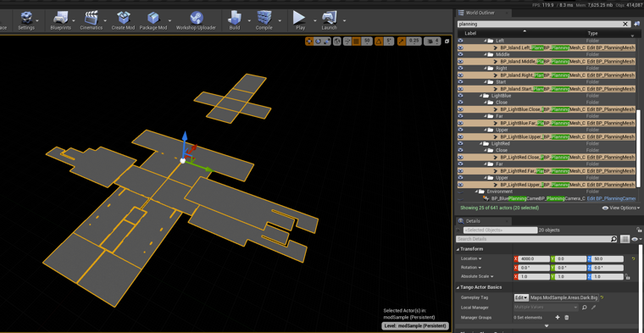Screen dimensions: 644x333
Task: Open the scale snap 0.25 dropdown
Action: pos(414,41)
